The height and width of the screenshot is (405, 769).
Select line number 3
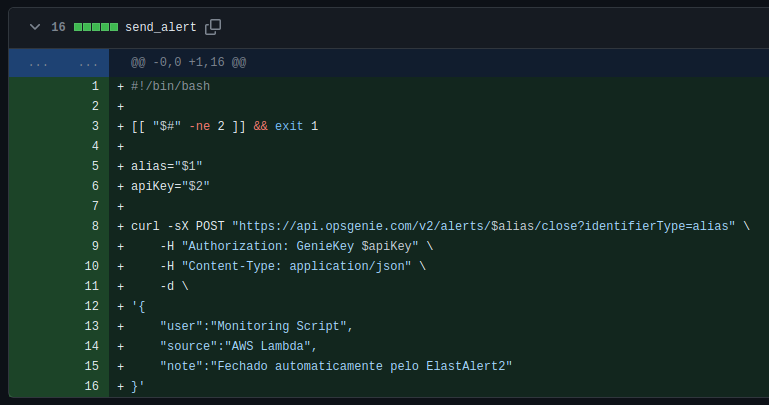coord(95,126)
